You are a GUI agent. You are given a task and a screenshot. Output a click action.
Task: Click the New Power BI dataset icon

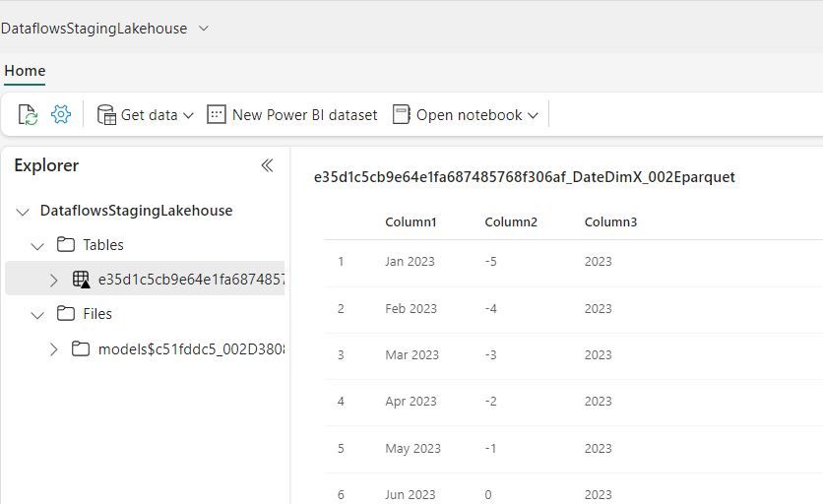(x=217, y=114)
